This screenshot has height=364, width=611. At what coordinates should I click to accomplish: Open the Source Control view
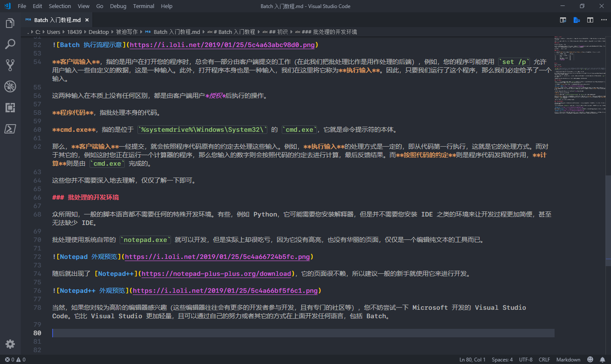tap(10, 65)
